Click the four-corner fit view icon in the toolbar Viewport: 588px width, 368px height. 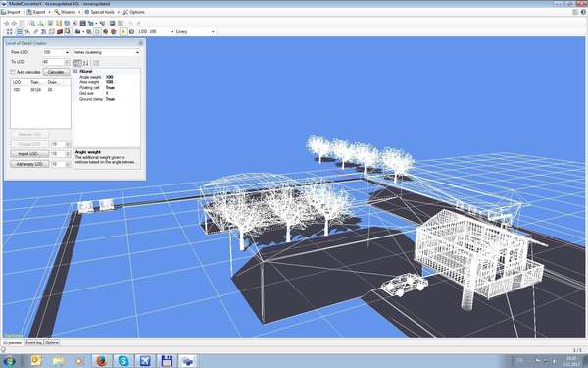10,32
